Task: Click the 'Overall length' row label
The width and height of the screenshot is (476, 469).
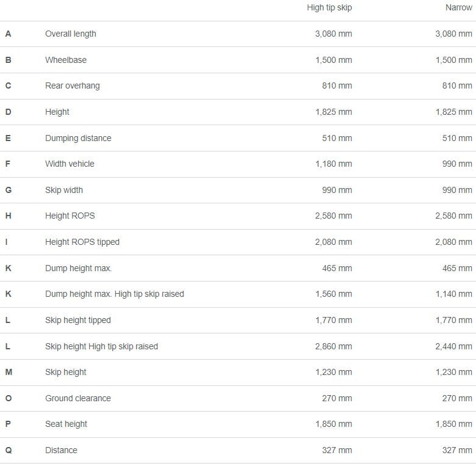Action: pyautogui.click(x=71, y=34)
